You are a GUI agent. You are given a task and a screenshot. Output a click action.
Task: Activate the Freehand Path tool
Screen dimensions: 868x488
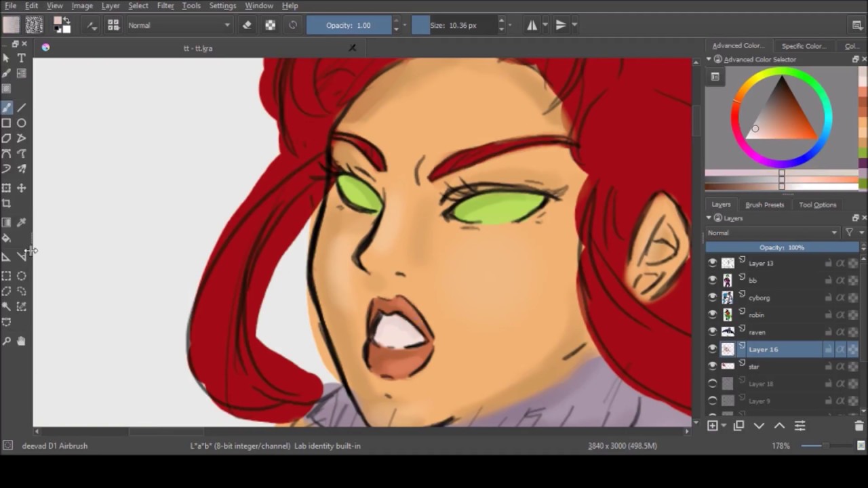tap(22, 154)
